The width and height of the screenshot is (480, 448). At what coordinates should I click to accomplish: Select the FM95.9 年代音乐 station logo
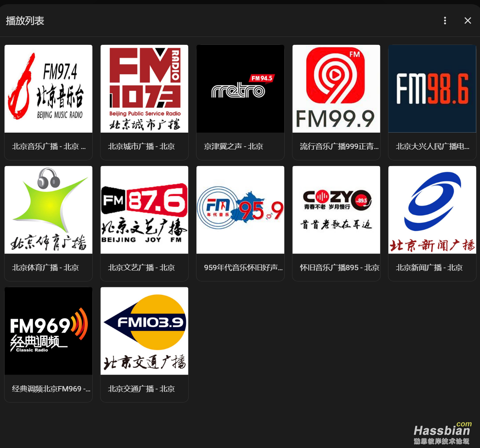coord(240,210)
